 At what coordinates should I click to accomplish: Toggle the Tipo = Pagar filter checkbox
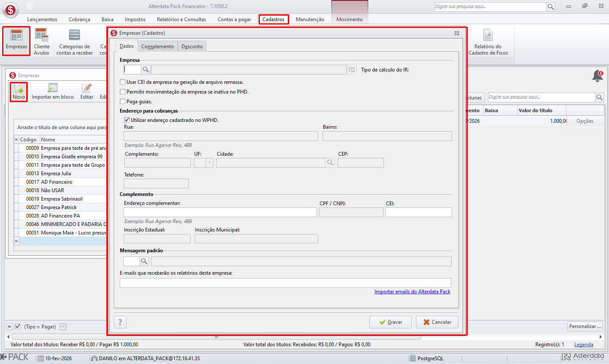click(18, 327)
